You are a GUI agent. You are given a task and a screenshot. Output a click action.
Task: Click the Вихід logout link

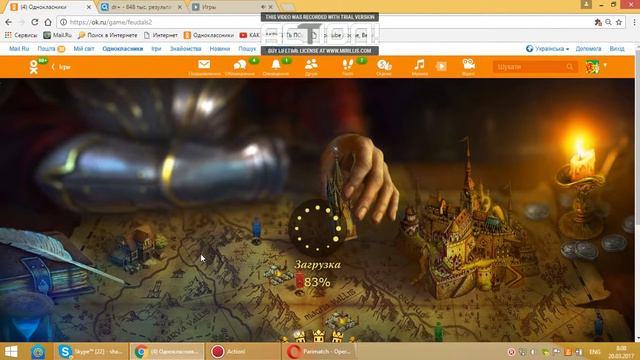point(617,49)
